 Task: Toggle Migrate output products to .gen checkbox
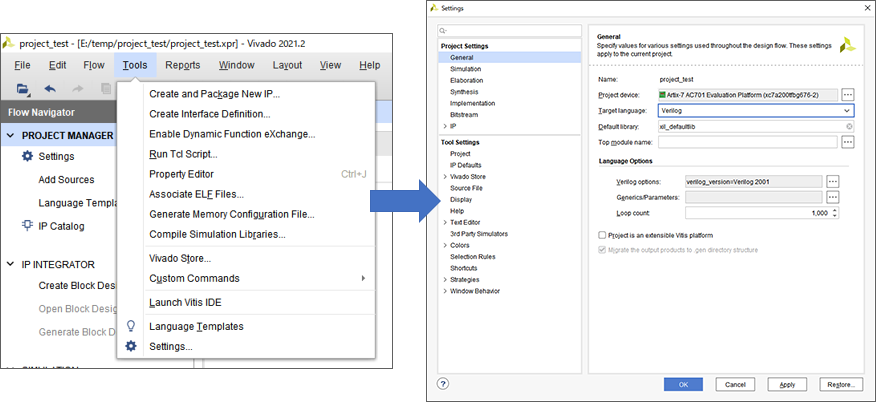(602, 250)
